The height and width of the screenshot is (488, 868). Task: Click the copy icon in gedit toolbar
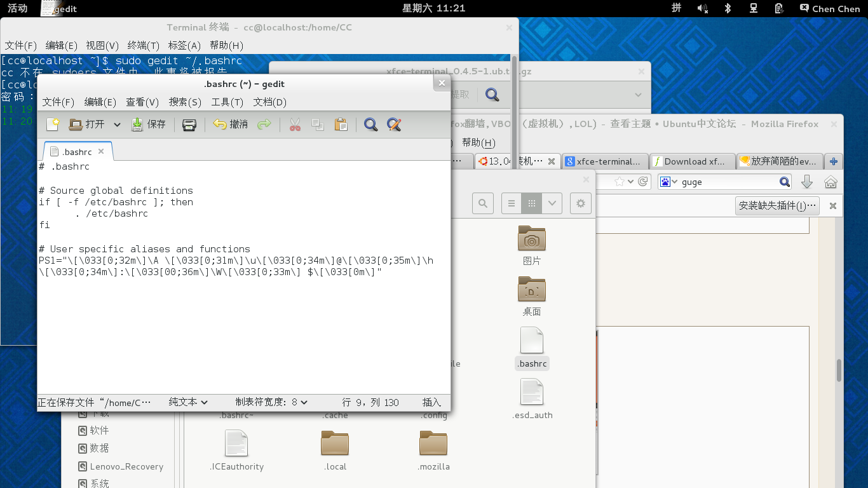[318, 125]
